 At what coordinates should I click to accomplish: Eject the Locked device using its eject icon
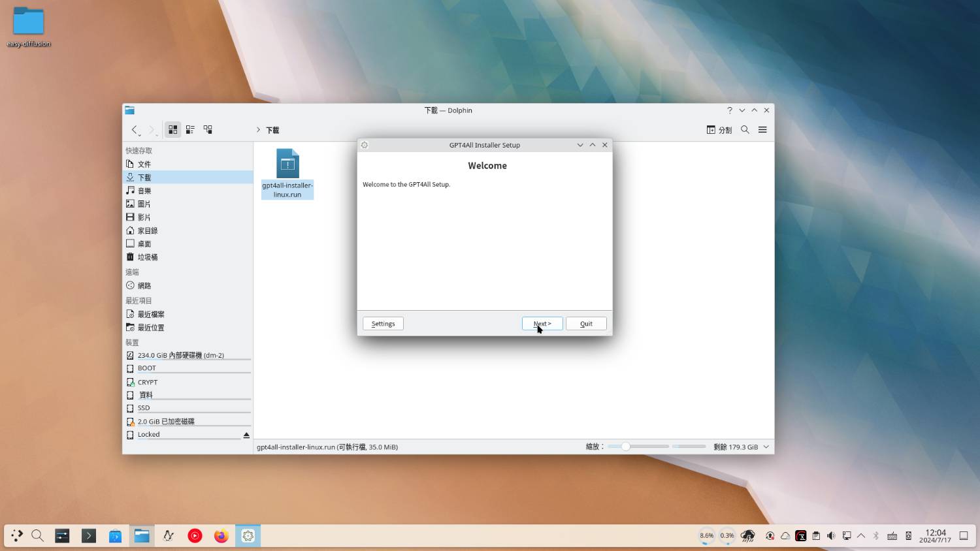[246, 435]
